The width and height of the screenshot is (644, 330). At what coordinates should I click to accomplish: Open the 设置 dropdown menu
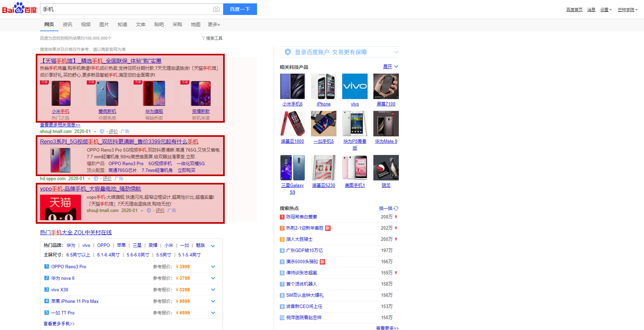coord(606,10)
